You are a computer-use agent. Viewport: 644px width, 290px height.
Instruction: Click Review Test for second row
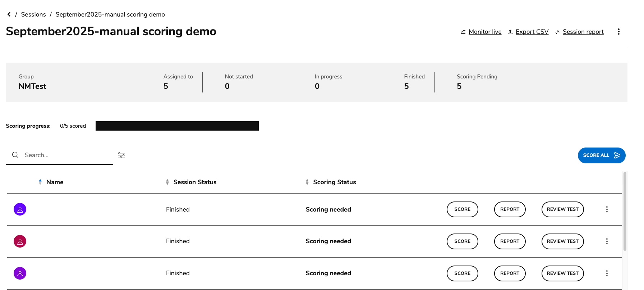pyautogui.click(x=562, y=241)
